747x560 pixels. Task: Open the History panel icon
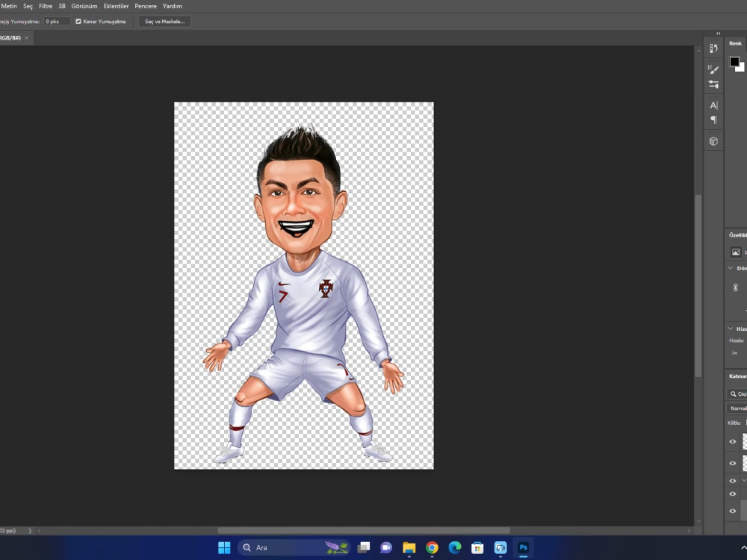tap(713, 48)
